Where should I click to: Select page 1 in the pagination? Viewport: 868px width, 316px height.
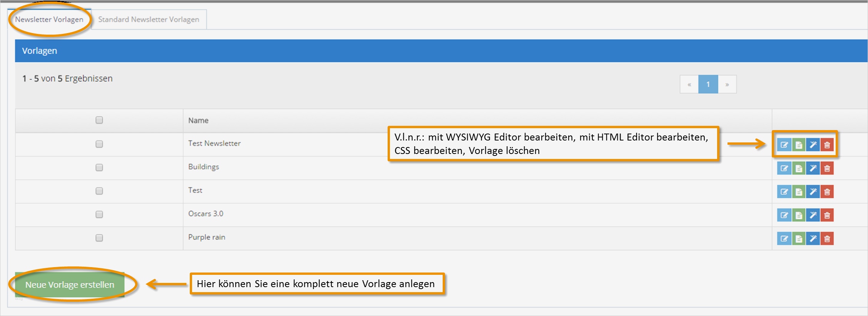point(708,84)
